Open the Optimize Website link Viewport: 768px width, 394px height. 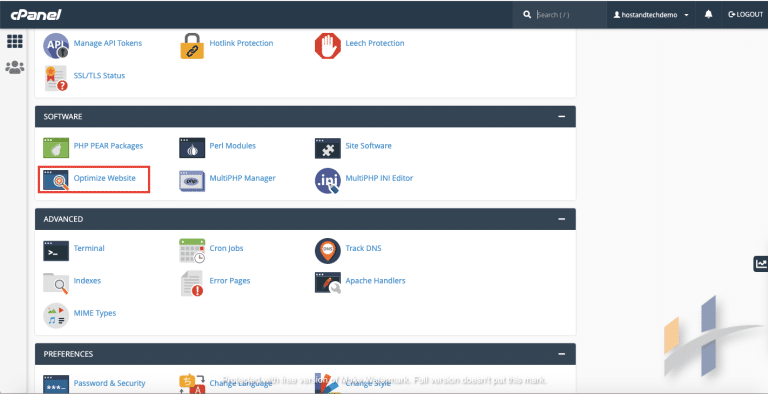coord(104,178)
